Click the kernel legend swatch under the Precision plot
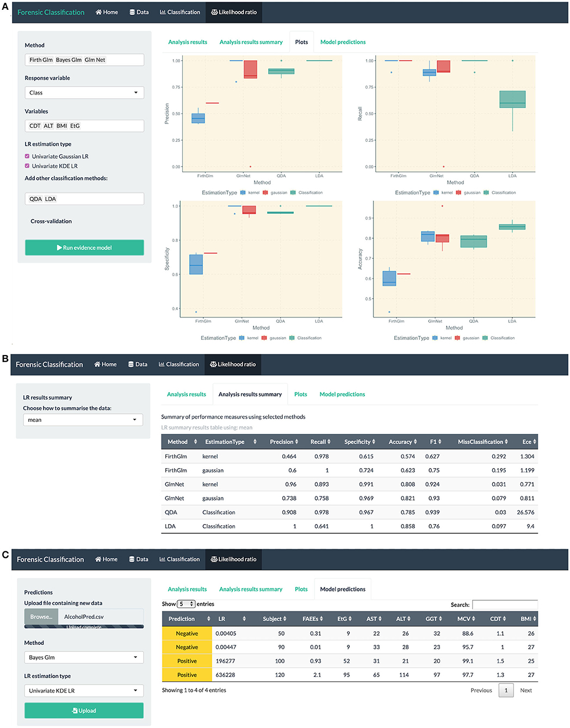The image size is (570, 728). pyautogui.click(x=242, y=192)
